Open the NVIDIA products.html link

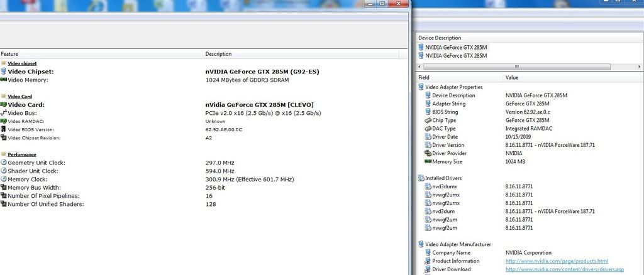557,261
